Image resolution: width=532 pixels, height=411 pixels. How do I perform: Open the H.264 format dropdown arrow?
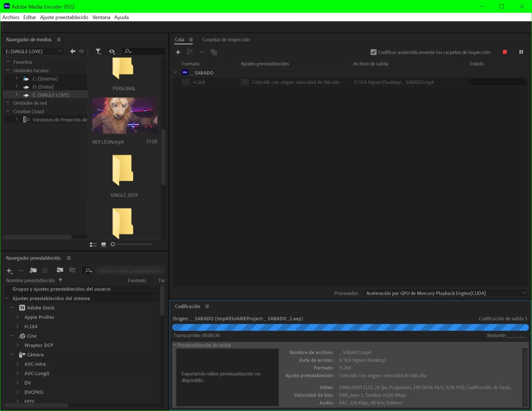(186, 82)
